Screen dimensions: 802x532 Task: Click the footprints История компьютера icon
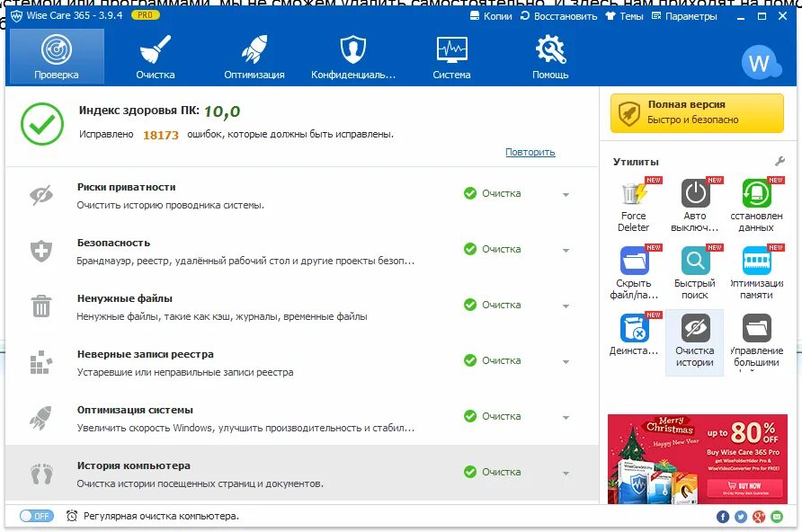(x=41, y=474)
